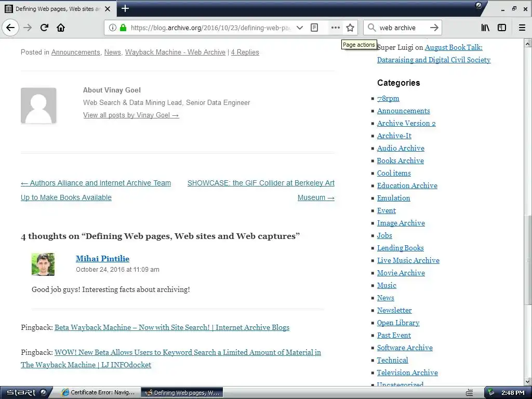Open Wayback Machine - Web Archive link
Image resolution: width=532 pixels, height=399 pixels.
(x=175, y=52)
